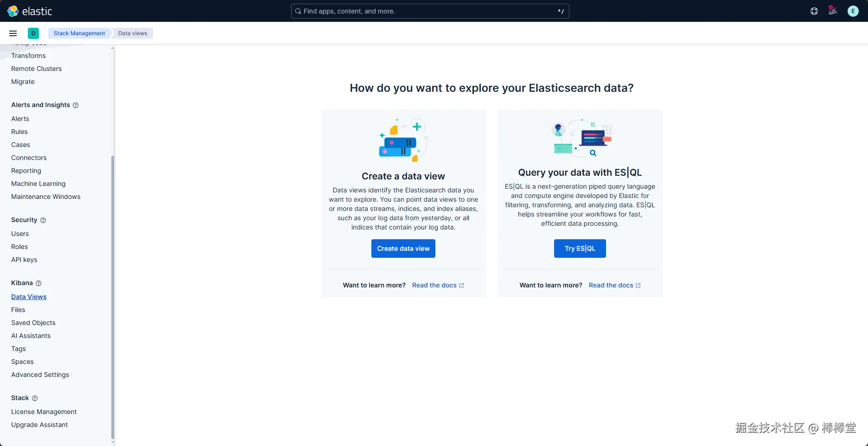
Task: Click the Find apps search field
Action: pyautogui.click(x=430, y=11)
